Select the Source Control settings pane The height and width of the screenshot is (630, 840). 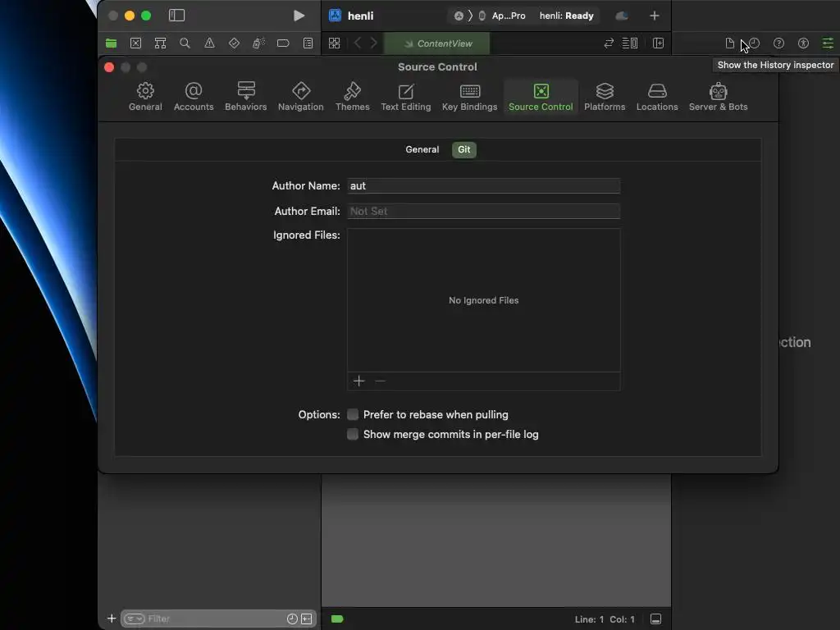[x=541, y=97]
